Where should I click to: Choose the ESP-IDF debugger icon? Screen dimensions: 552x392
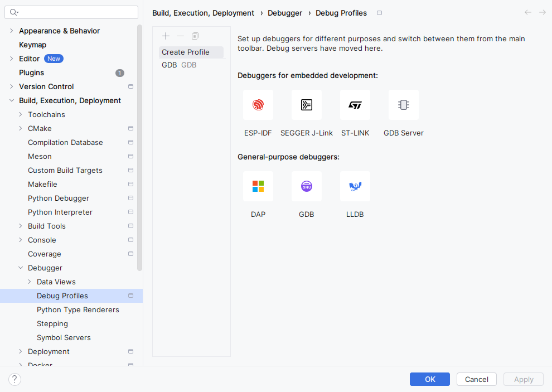(258, 105)
